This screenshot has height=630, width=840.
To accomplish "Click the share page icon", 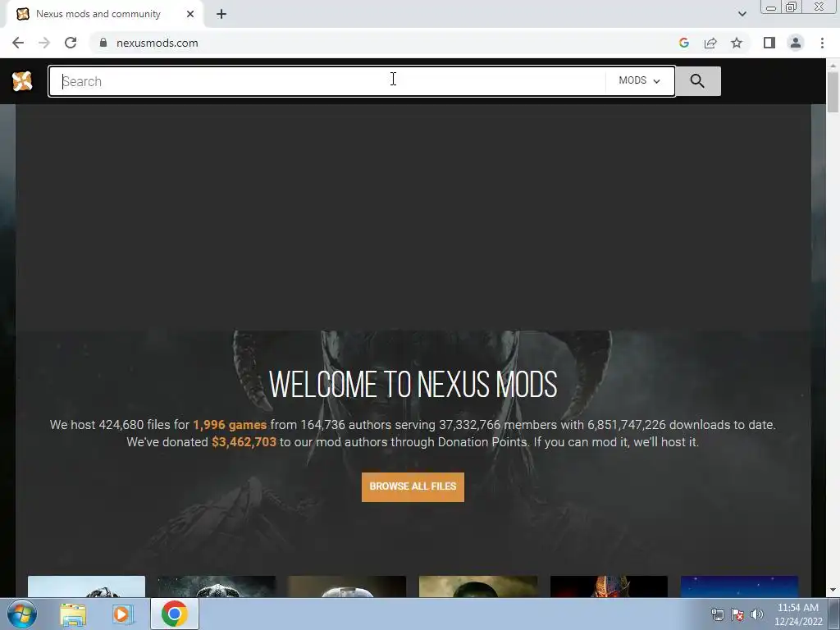I will pos(710,43).
